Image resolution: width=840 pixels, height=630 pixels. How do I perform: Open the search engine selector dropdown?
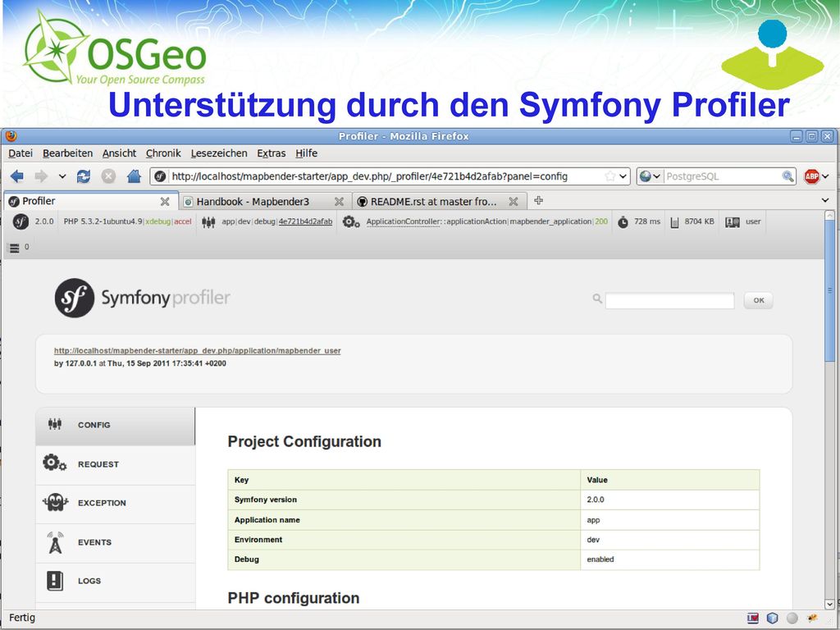[650, 176]
